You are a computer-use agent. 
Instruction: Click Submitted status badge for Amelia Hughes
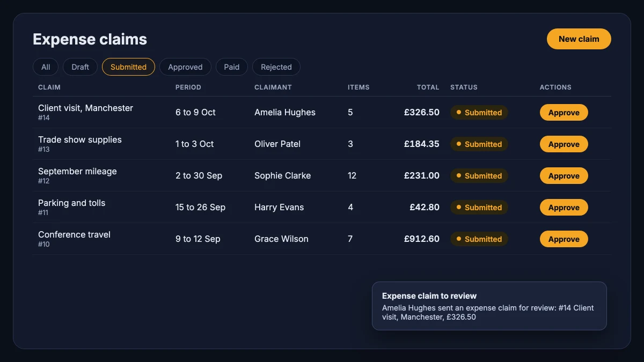click(x=479, y=113)
